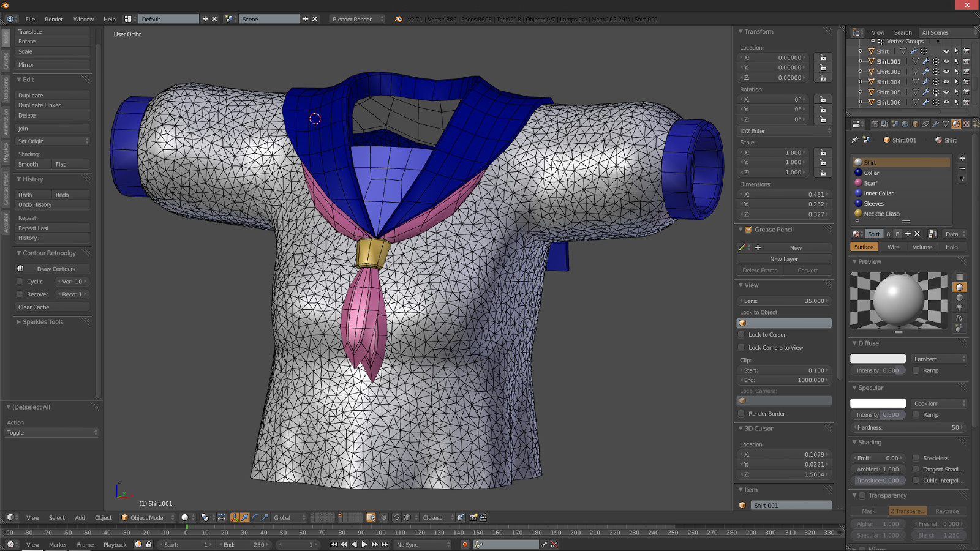Enable the Recover checkbox
980x551 pixels.
click(20, 294)
